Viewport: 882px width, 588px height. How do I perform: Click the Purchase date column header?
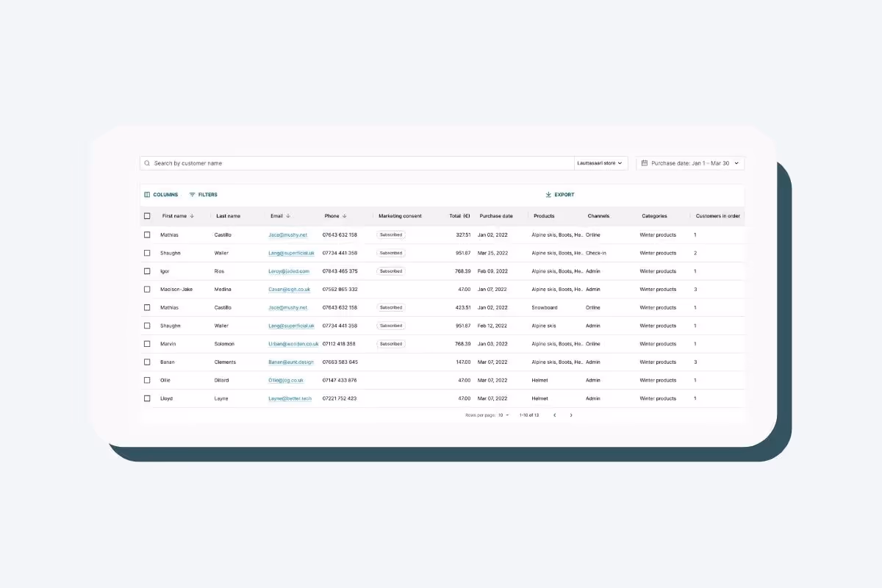pos(497,215)
